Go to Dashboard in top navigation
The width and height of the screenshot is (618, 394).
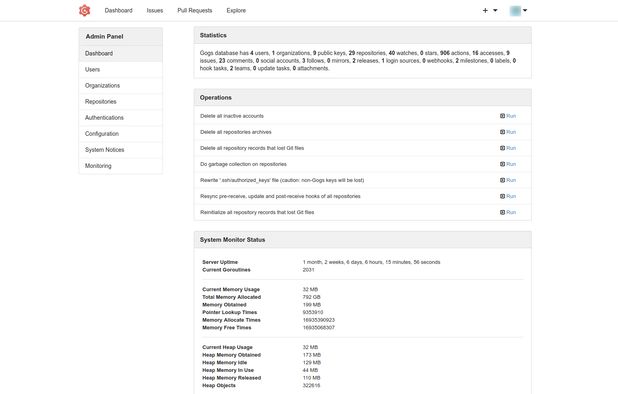click(x=118, y=11)
